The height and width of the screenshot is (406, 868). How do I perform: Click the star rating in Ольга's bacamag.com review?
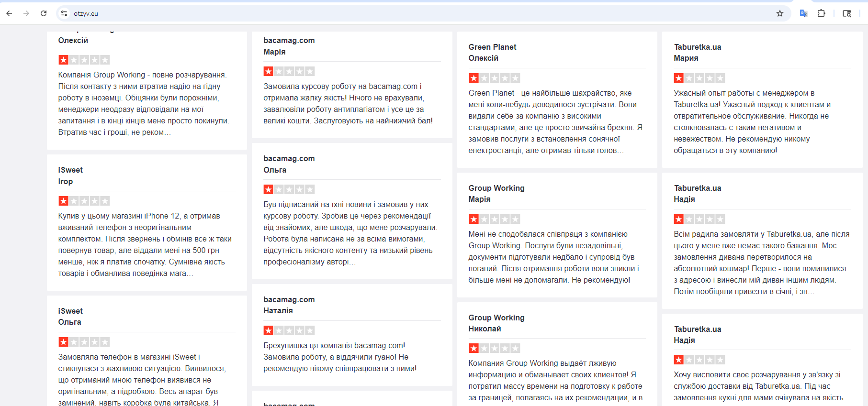(289, 189)
